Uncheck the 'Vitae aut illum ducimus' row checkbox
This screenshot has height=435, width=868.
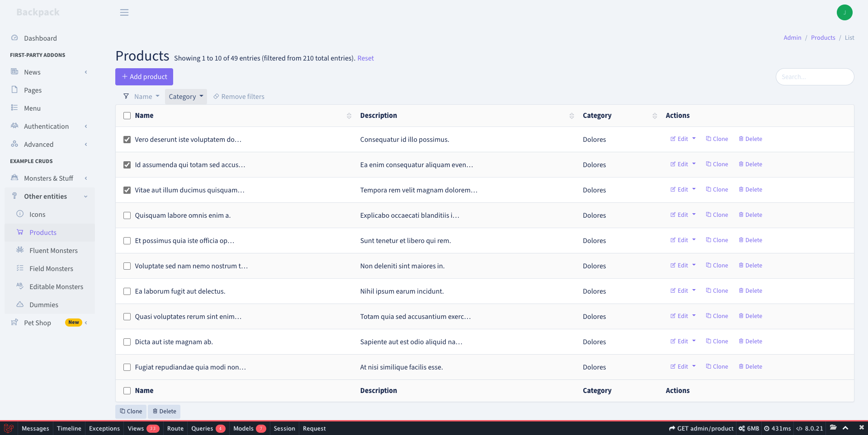click(x=127, y=190)
